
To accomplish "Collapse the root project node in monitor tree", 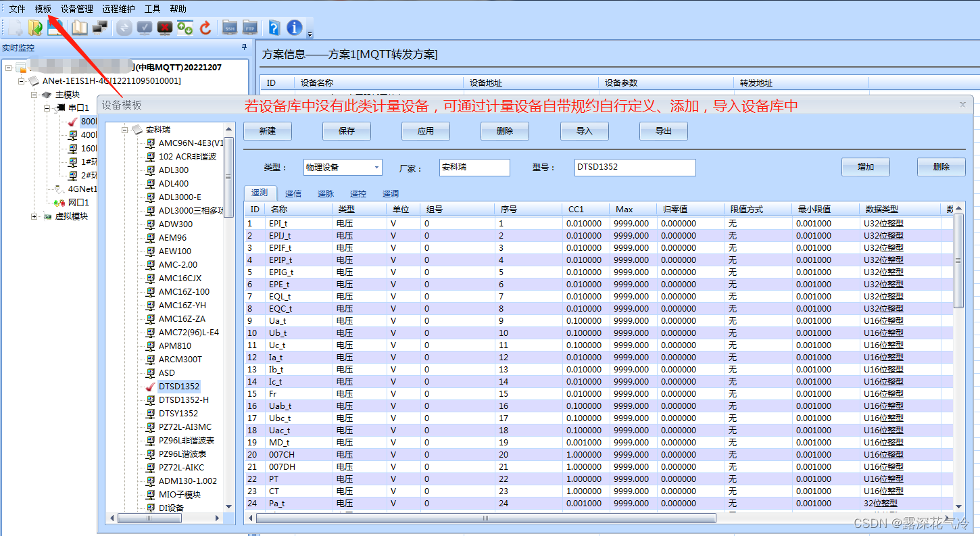I will point(8,68).
